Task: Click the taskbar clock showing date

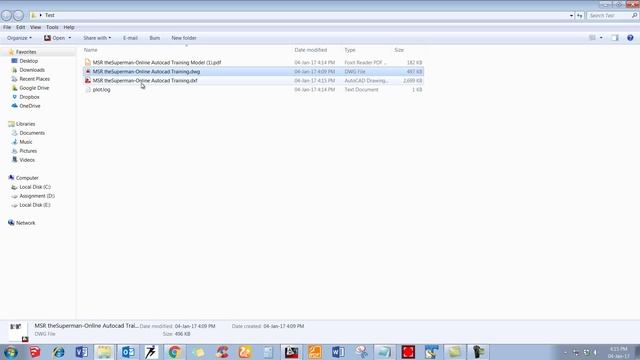Action: [618, 352]
